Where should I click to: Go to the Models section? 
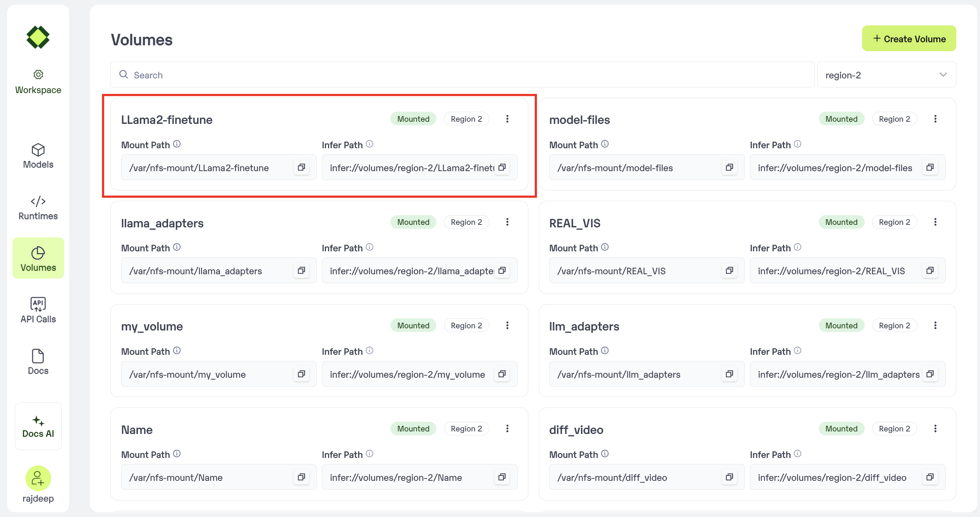(x=38, y=156)
